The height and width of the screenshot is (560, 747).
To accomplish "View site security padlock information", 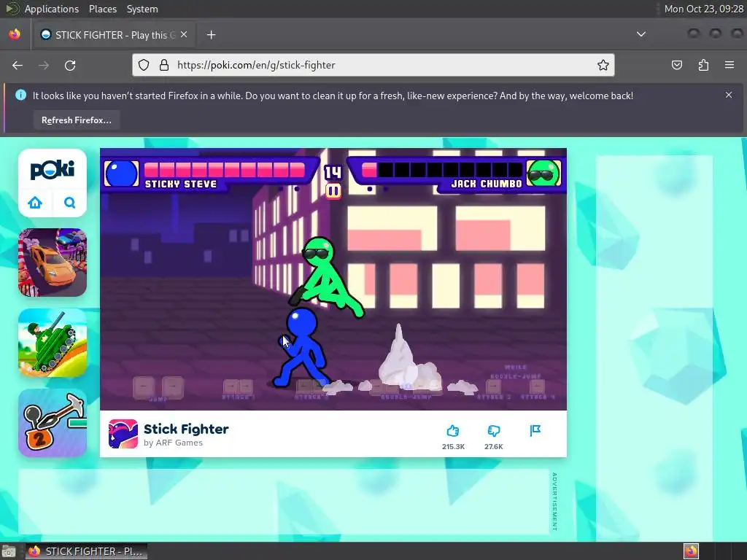I will (x=164, y=65).
